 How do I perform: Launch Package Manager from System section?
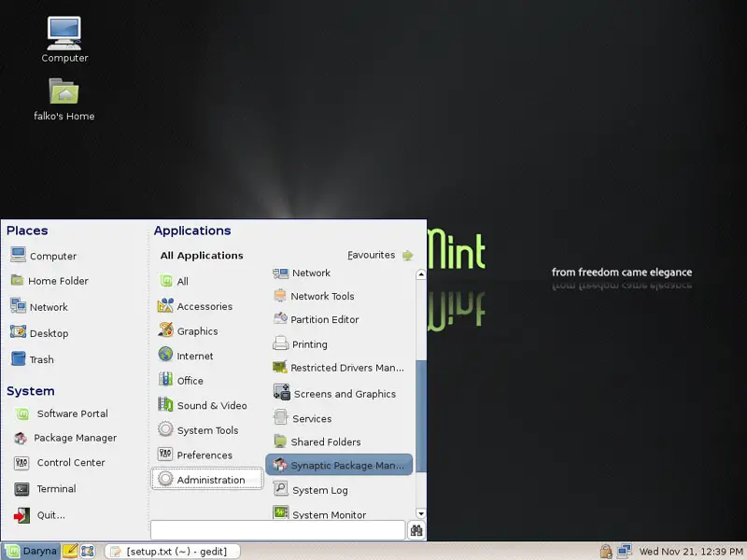click(x=65, y=438)
